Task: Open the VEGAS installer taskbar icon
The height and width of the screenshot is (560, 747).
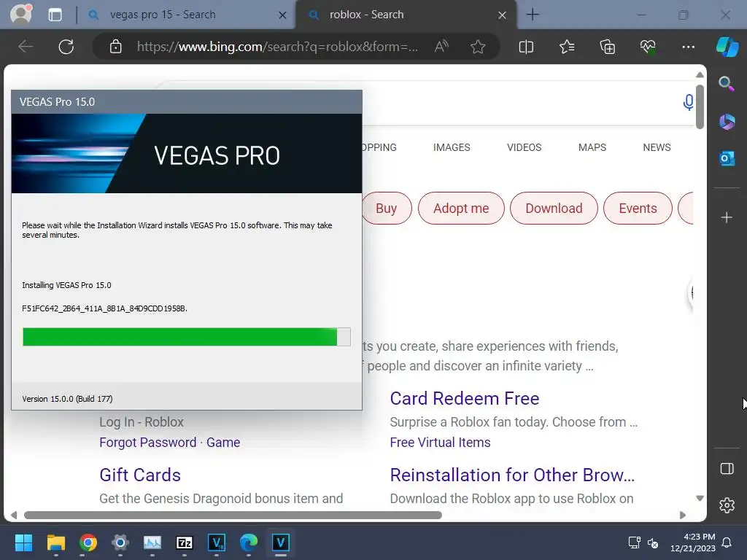Action: click(x=281, y=542)
